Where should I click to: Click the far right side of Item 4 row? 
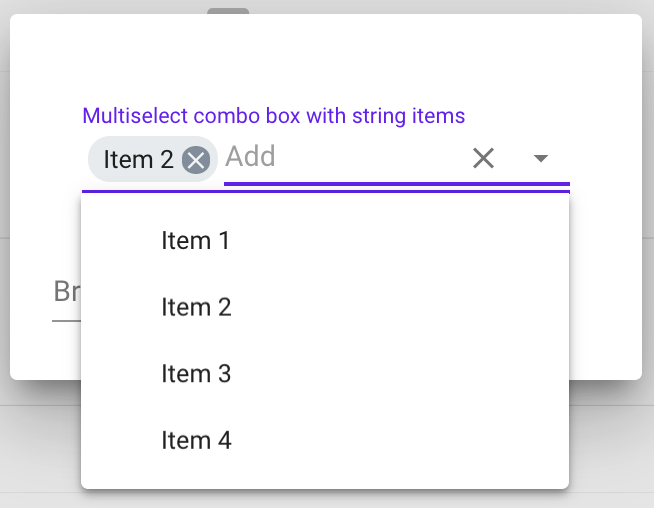pyautogui.click(x=530, y=440)
